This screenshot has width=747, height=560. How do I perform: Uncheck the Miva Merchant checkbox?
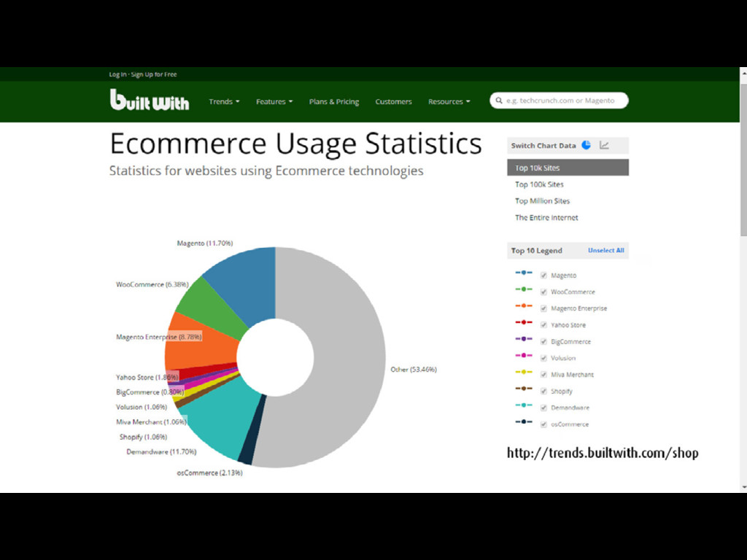click(x=543, y=375)
